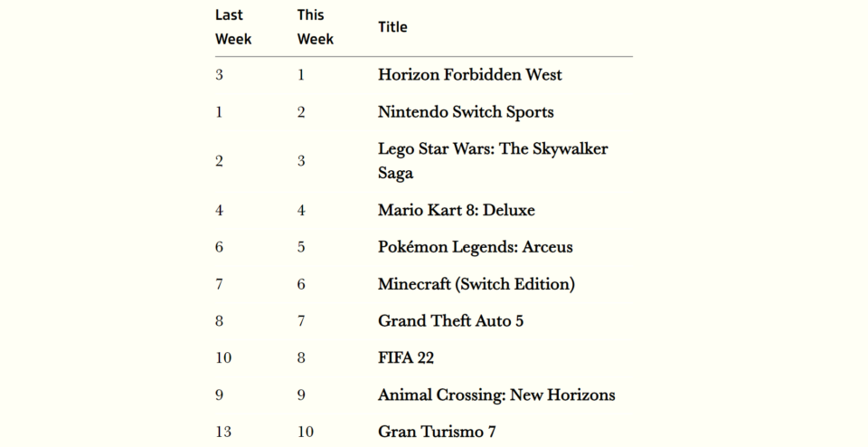Click this week rank 5 for Pokémon
Screen dimensions: 868x447
301,247
